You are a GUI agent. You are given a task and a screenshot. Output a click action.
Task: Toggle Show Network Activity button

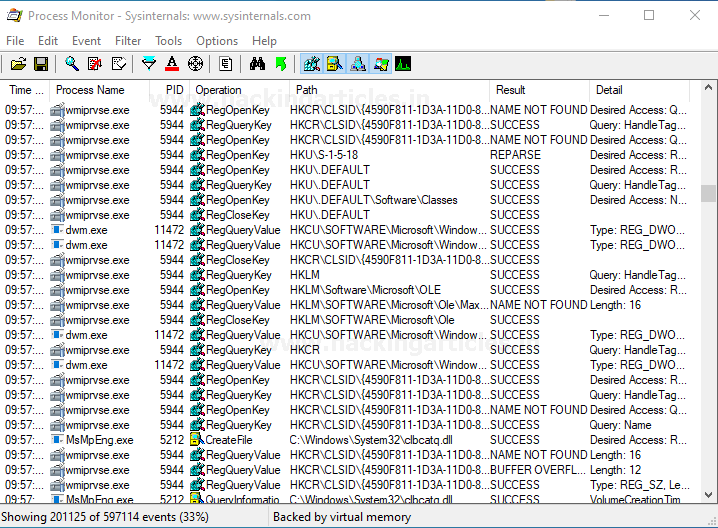point(358,64)
